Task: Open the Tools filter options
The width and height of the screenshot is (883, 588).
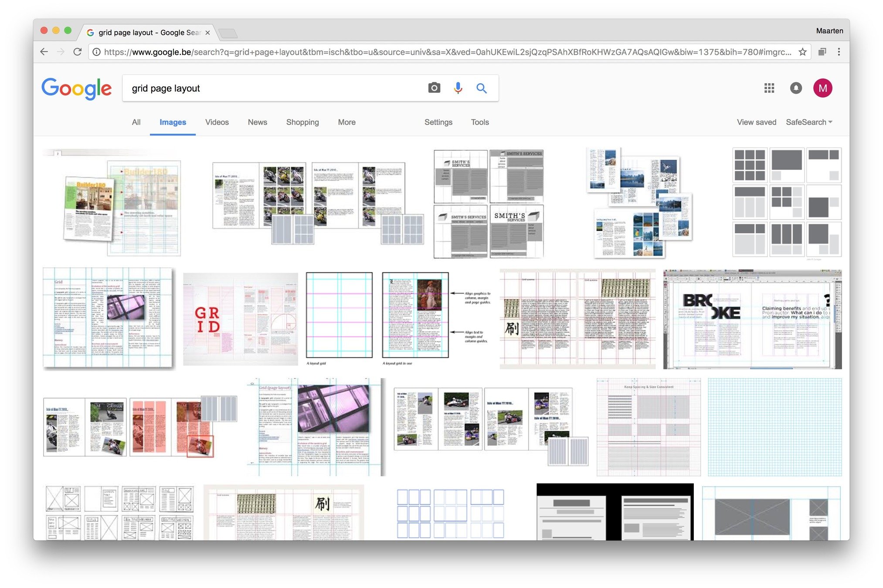Action: [479, 122]
